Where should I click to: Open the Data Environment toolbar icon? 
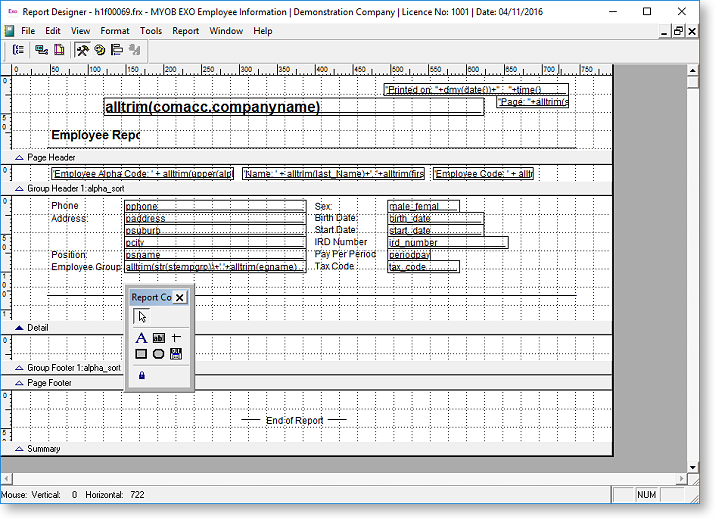(41, 49)
